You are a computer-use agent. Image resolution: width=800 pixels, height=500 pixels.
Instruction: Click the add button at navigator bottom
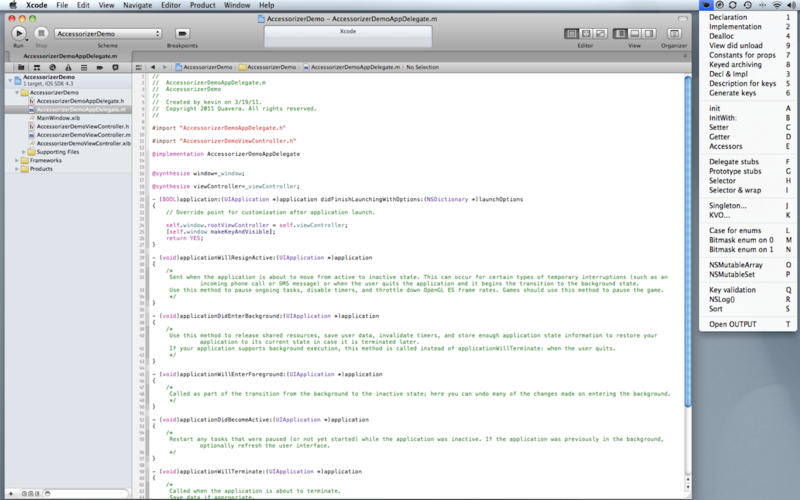pos(11,493)
